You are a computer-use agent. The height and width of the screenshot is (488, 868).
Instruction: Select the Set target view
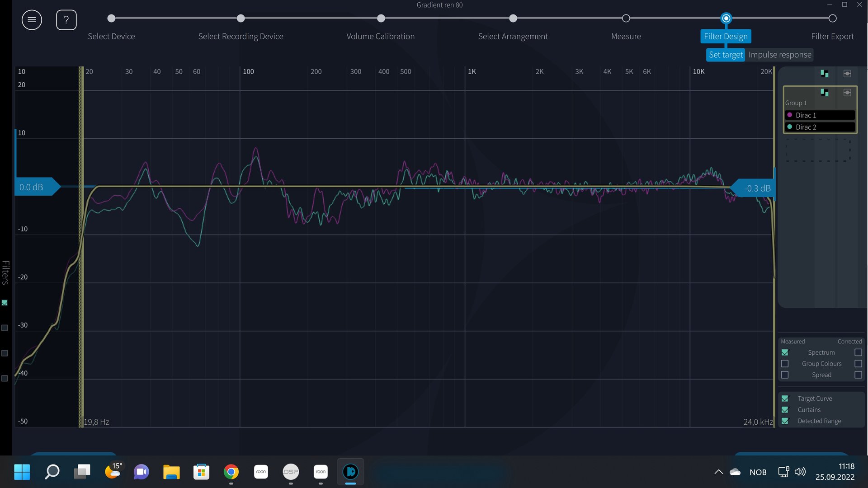click(x=726, y=55)
